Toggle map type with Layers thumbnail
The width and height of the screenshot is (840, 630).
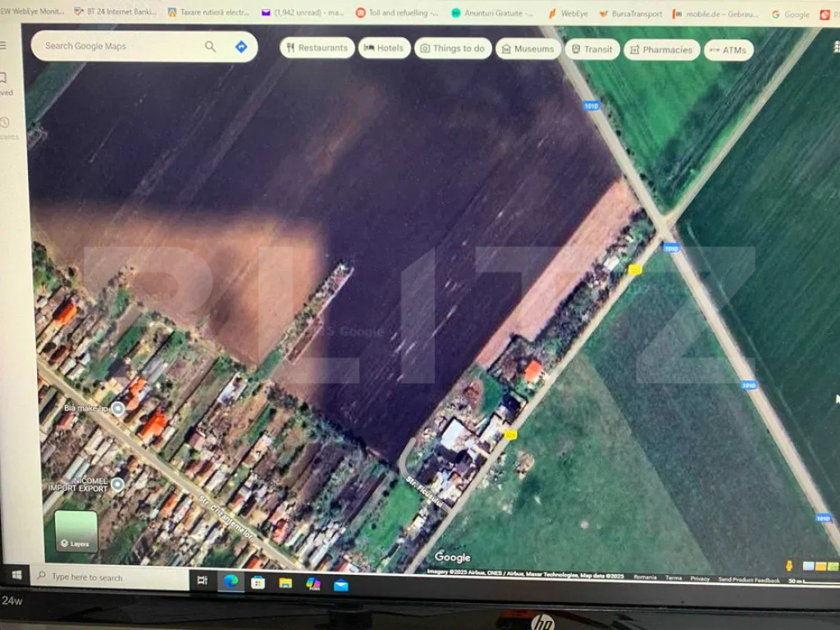click(75, 531)
